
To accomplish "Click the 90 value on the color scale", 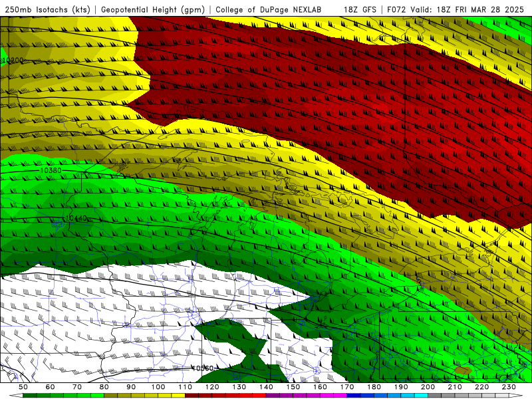I will point(131,387).
